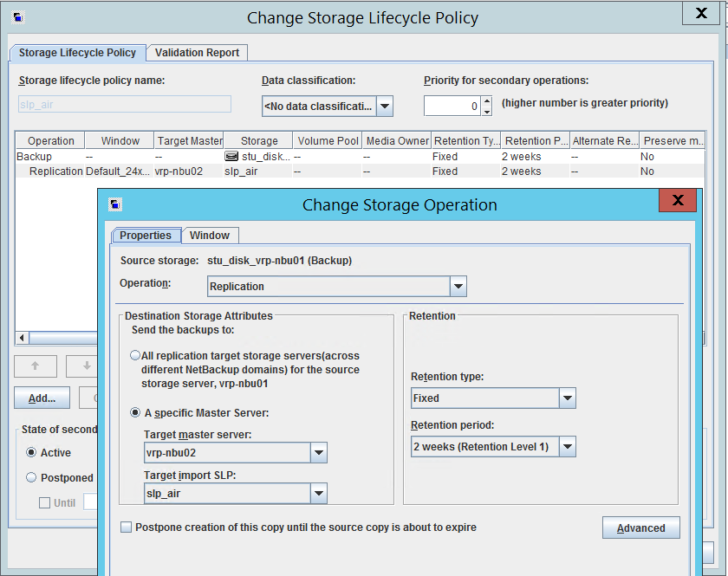Viewport: 728px width, 576px height.
Task: Click the Change Storage Operation dialog icon
Action: click(x=115, y=204)
